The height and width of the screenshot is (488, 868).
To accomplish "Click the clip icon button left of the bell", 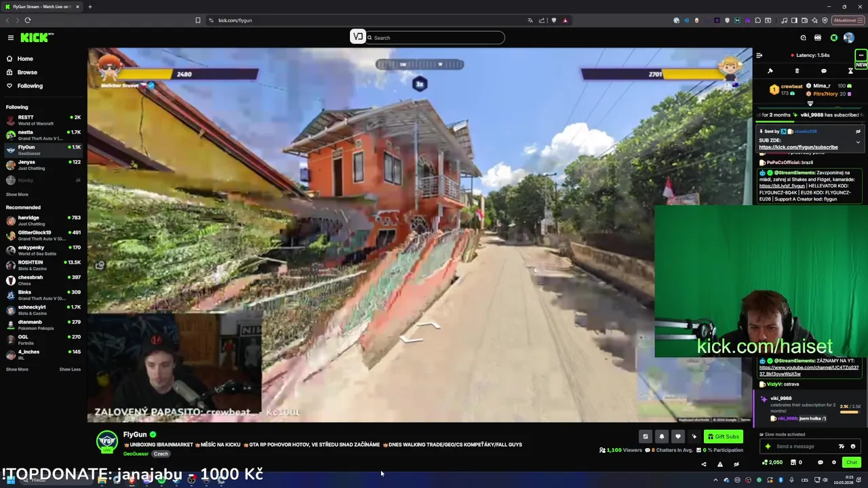I will 646,436.
